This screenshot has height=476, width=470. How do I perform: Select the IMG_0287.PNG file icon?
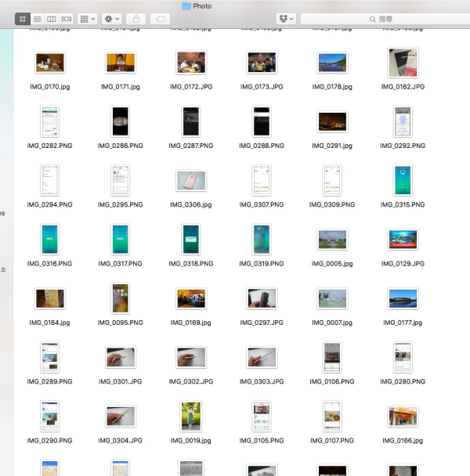coord(191,121)
